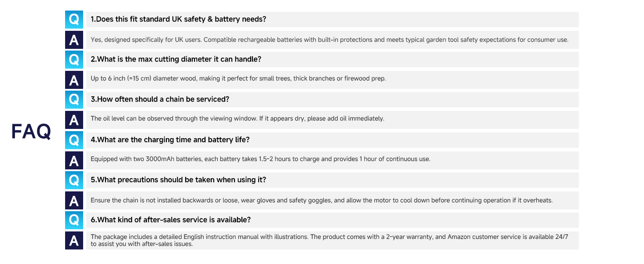Open question 6 about after-sales service
644x264 pixels.
click(171, 220)
